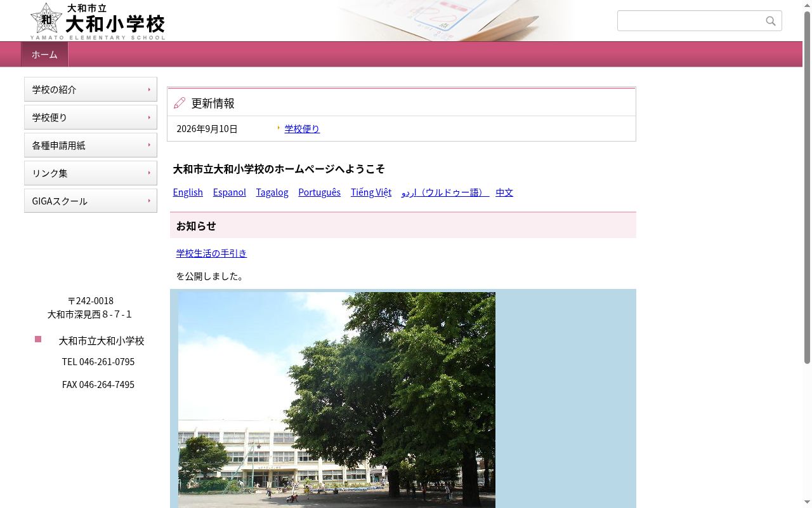Click the FAX 046-264-7495 text
The height and width of the screenshot is (508, 812).
(x=98, y=385)
